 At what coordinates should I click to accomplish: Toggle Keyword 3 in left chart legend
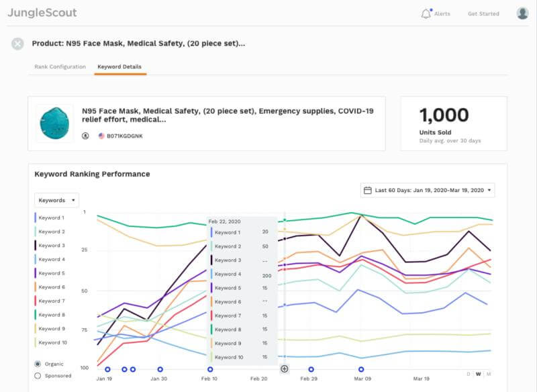click(50, 246)
